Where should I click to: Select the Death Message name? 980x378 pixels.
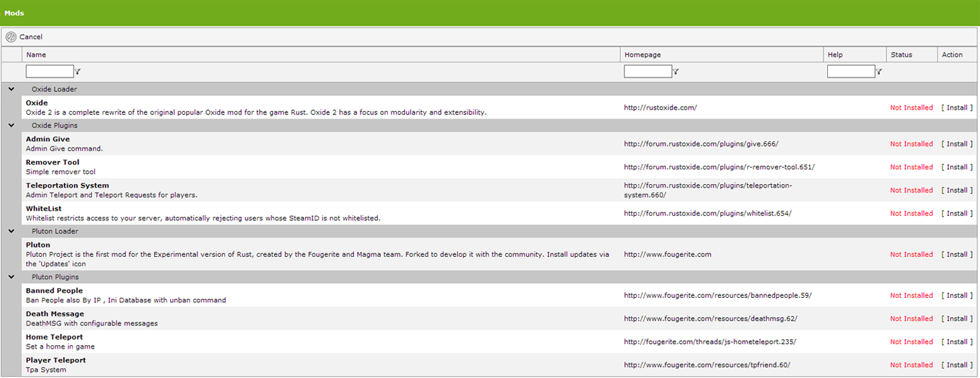(x=55, y=314)
